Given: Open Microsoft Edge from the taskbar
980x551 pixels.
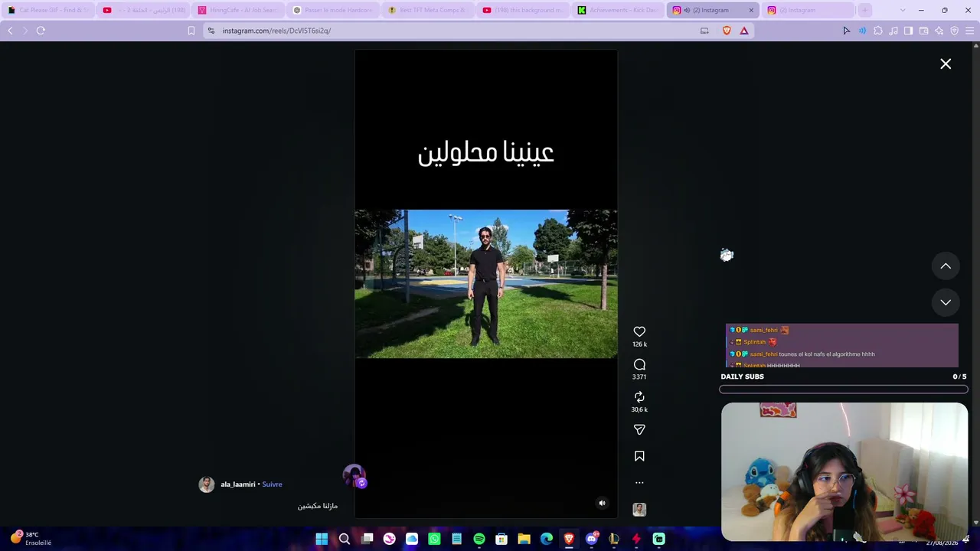Looking at the screenshot, I should [547, 539].
